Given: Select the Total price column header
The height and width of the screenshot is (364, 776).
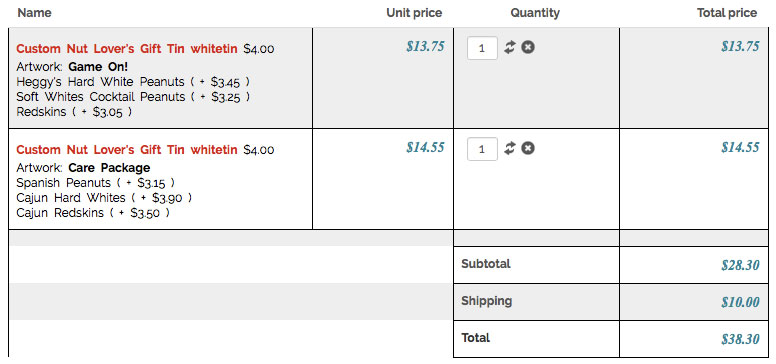Looking at the screenshot, I should click(727, 13).
